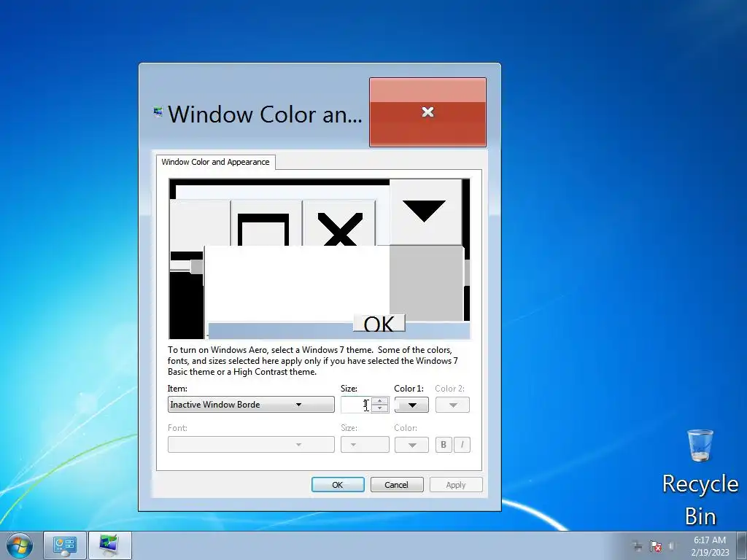
Task: Open the Windows Start menu orb
Action: tap(20, 545)
